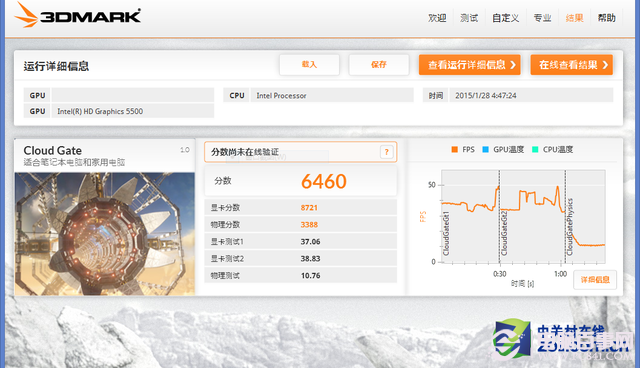Click the 显卡测试2 value 38.83
The width and height of the screenshot is (640, 368).
(310, 259)
